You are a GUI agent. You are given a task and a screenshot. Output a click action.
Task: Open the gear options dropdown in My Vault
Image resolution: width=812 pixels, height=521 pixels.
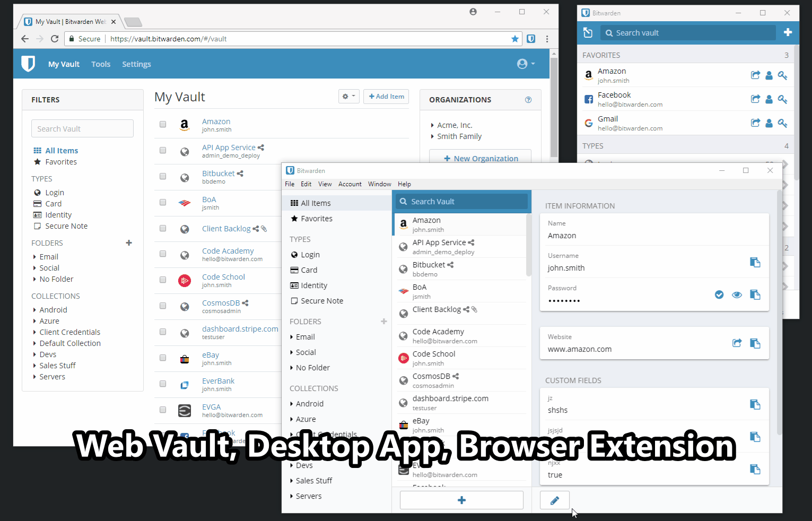coord(348,96)
